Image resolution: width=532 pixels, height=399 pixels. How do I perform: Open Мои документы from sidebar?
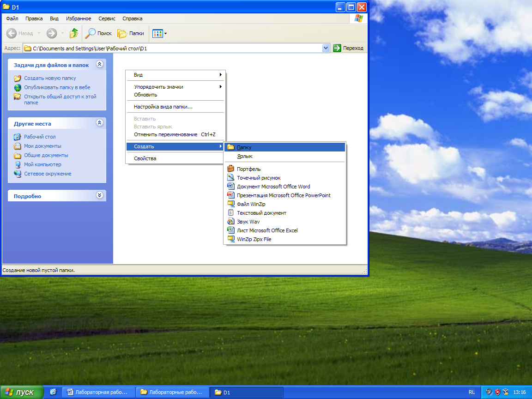(42, 146)
